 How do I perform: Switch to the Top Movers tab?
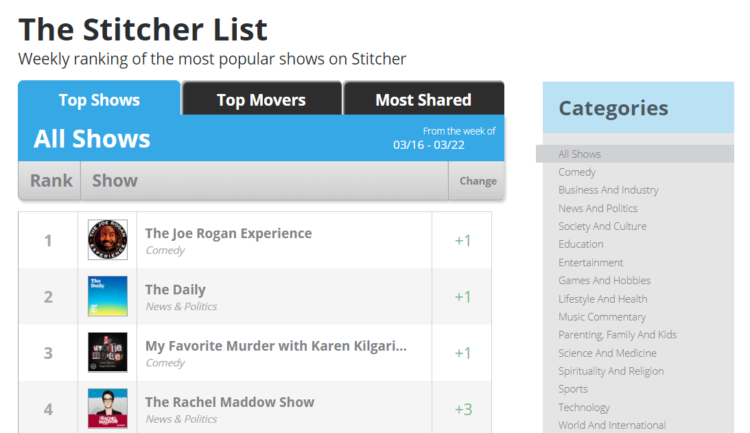(261, 100)
